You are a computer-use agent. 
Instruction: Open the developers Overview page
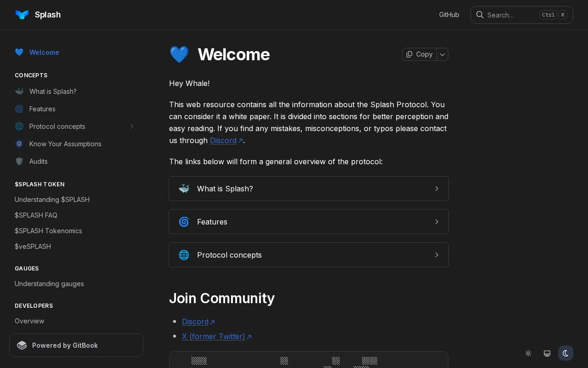click(29, 321)
